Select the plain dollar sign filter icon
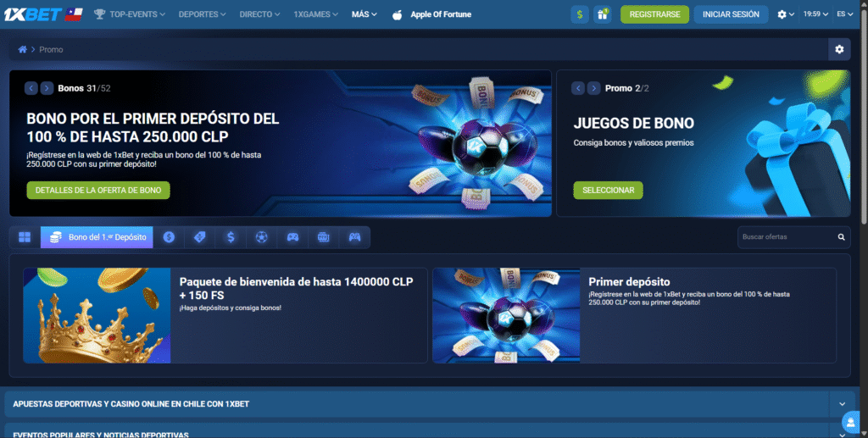 click(231, 237)
